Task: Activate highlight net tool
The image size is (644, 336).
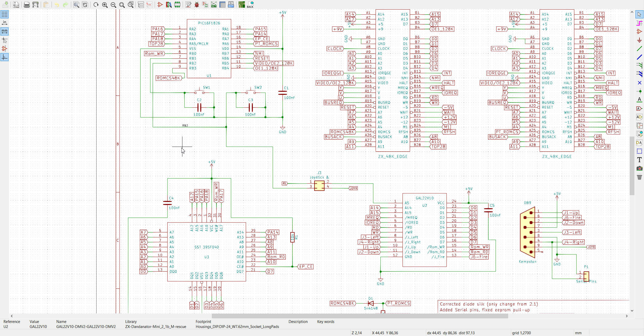Action: (x=639, y=23)
